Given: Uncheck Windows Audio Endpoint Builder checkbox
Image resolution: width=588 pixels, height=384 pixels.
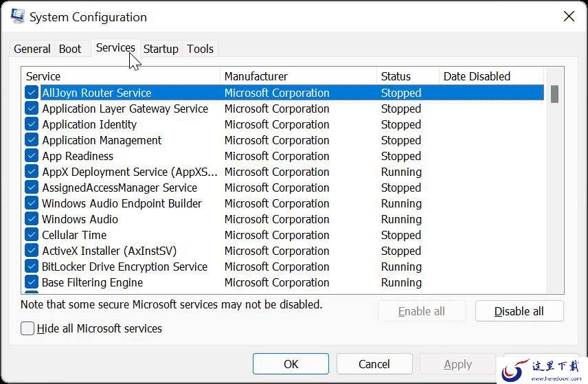Looking at the screenshot, I should coord(32,203).
